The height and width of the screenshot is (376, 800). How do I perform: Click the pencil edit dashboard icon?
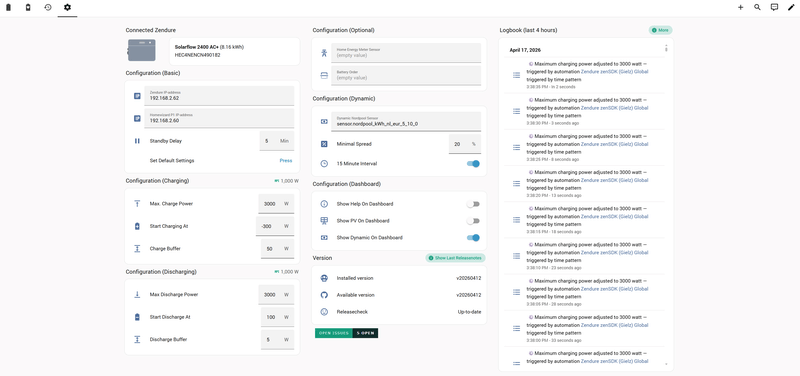pyautogui.click(x=791, y=8)
